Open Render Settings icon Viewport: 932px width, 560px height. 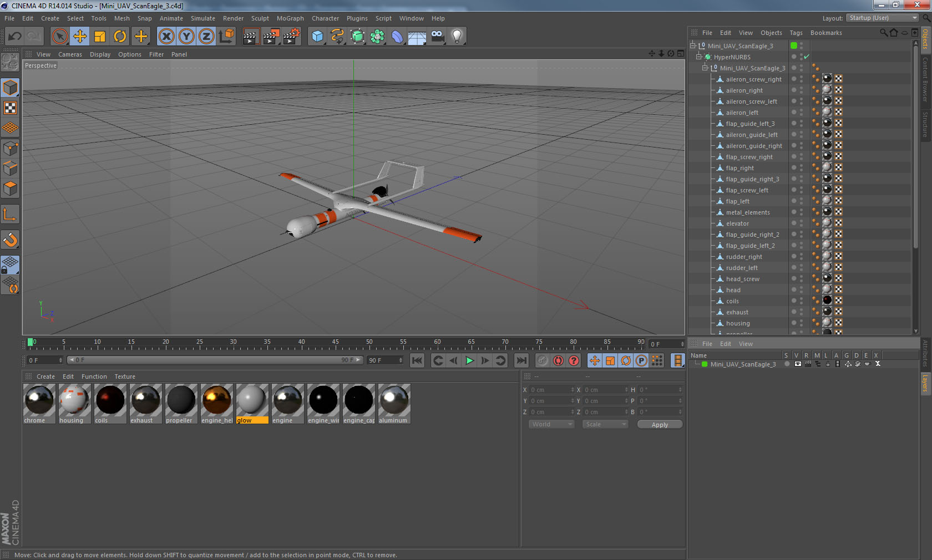pyautogui.click(x=291, y=37)
